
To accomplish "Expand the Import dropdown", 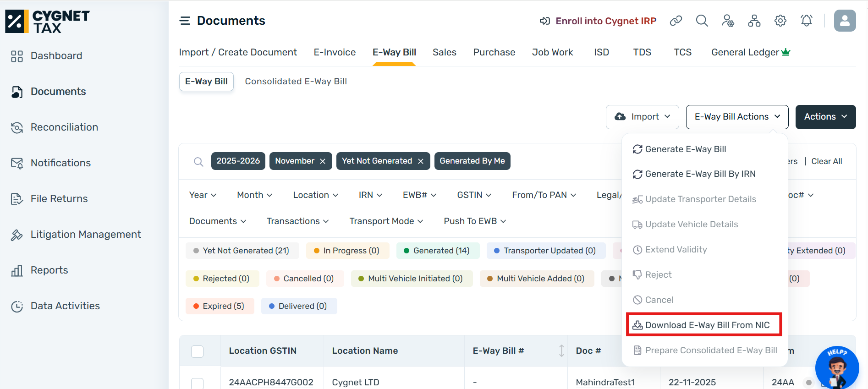I will click(642, 117).
